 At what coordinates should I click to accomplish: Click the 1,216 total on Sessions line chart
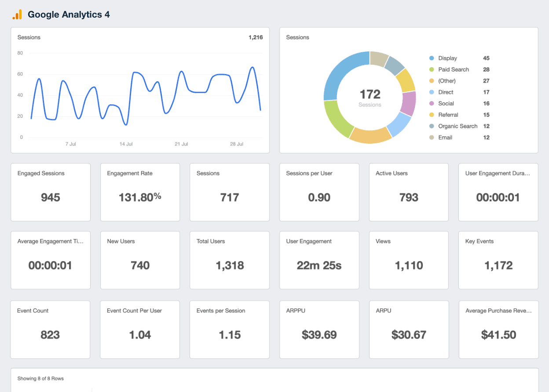point(256,37)
